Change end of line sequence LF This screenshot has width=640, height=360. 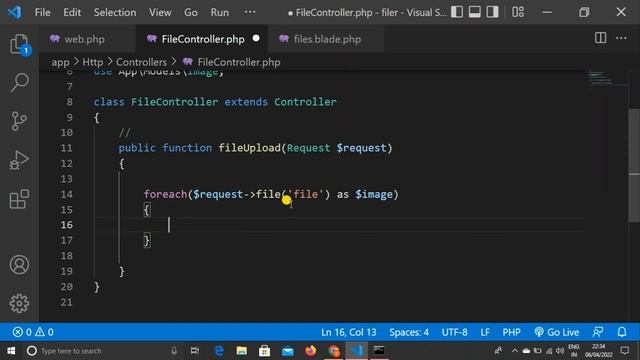(x=485, y=332)
